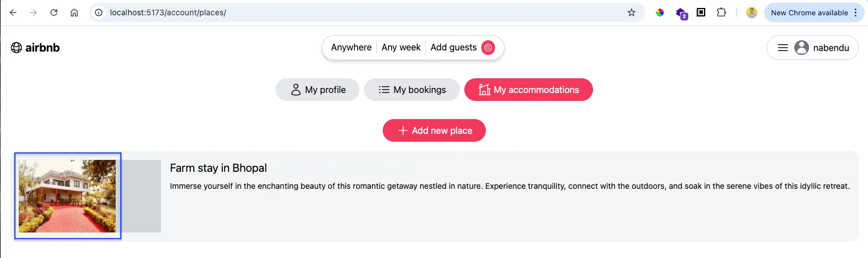Switch to the My profile tab

click(317, 90)
